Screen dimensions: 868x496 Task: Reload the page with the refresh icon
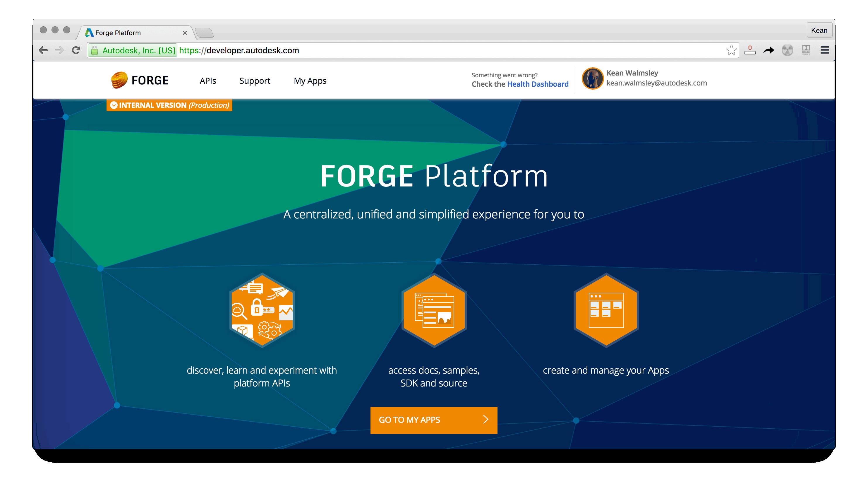tap(76, 50)
